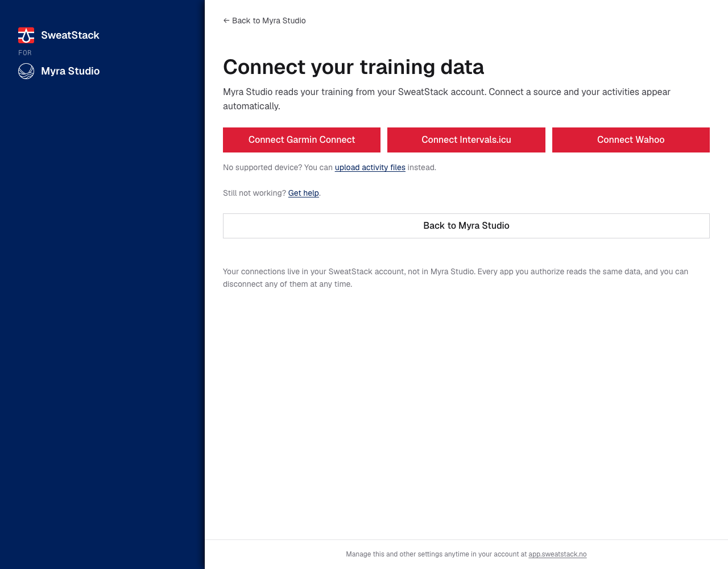Click the "FOR" label in the sidebar
Screen dimensions: 728x569
tap(25, 53)
